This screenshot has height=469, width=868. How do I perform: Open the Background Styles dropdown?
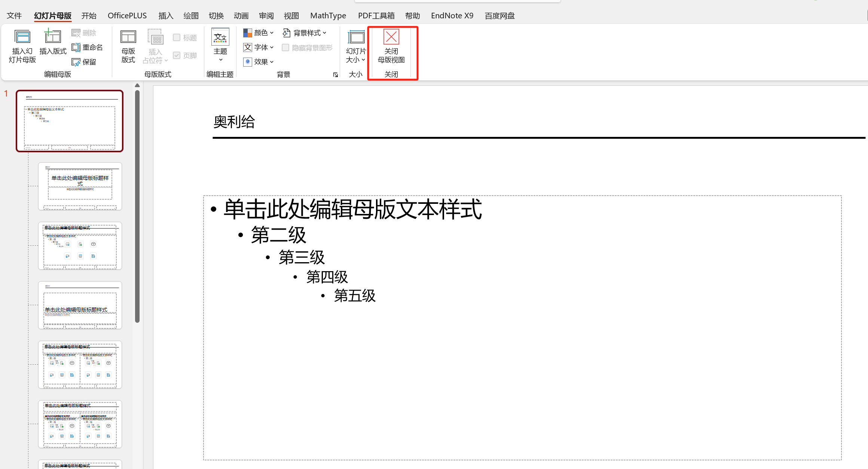[305, 33]
